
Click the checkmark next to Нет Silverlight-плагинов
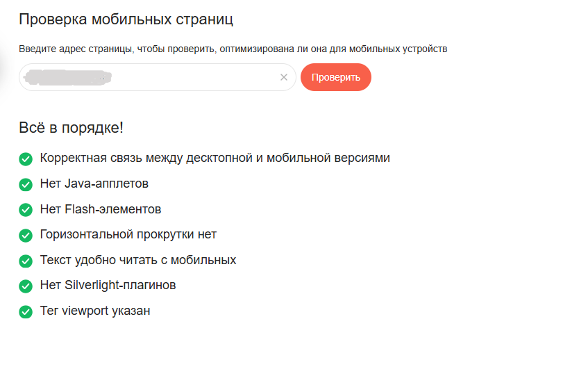pos(26,286)
